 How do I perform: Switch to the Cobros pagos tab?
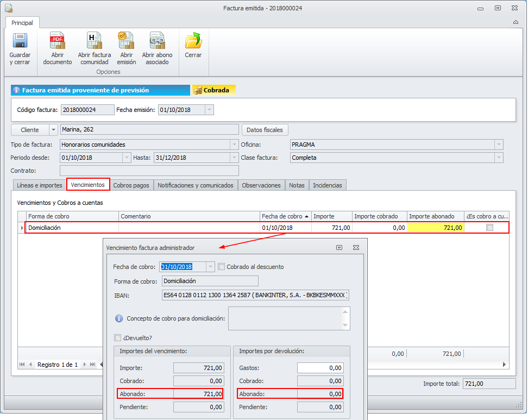click(x=131, y=185)
